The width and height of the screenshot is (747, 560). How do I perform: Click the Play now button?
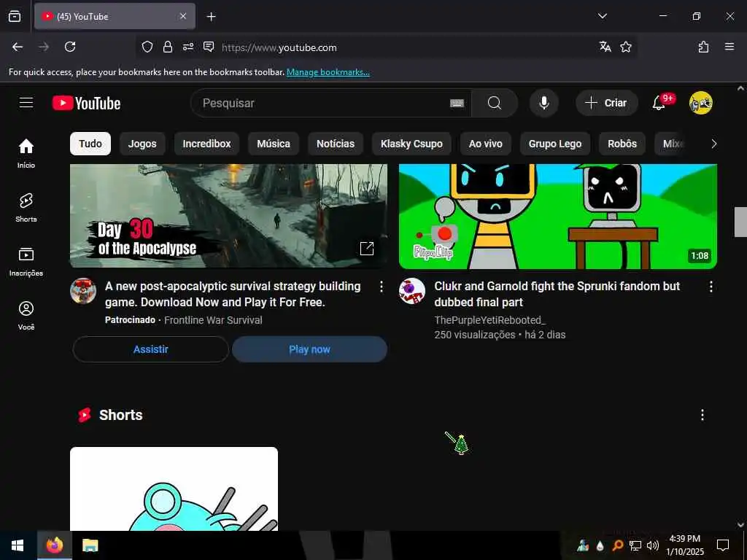tap(309, 349)
